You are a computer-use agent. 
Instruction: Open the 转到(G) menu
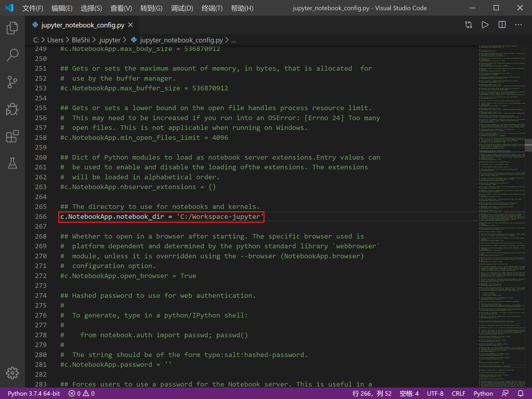tap(151, 8)
